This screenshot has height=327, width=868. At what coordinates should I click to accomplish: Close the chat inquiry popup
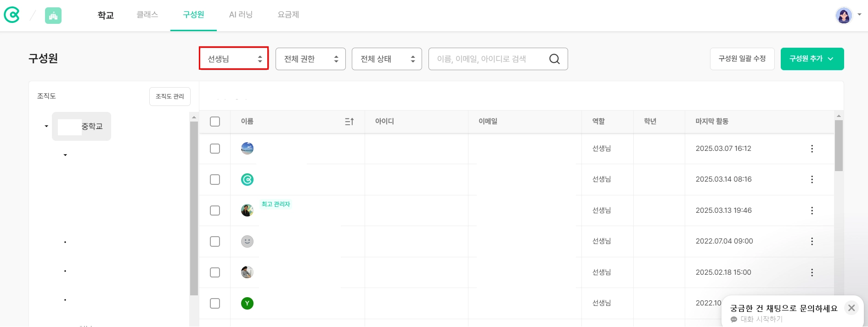pos(851,308)
